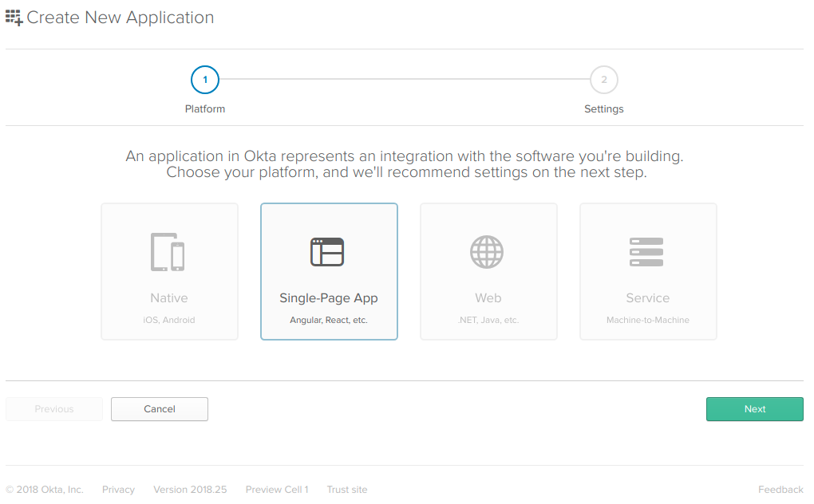Pick the ".NET, Java, etc." subtitle
814x504 pixels.
pos(488,320)
